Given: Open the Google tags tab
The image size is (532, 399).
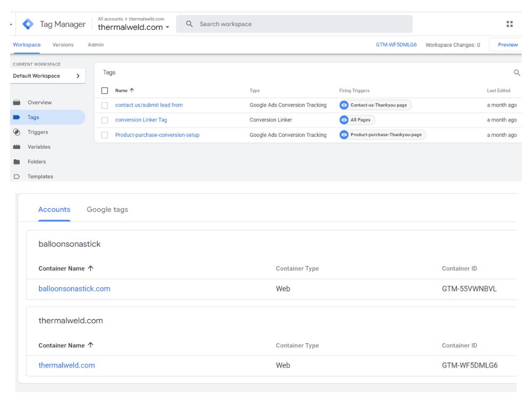Looking at the screenshot, I should coord(107,209).
